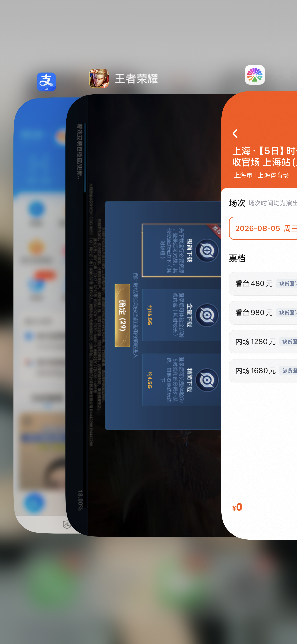The image size is (297, 644).
Task: Tap the shield icon at Alipay card bottom
Action: tap(67, 525)
